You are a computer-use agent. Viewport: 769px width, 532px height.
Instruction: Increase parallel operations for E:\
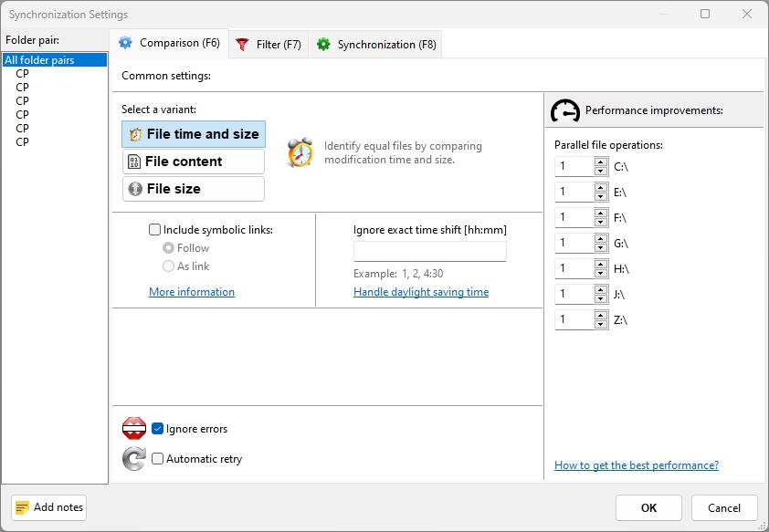coord(601,187)
